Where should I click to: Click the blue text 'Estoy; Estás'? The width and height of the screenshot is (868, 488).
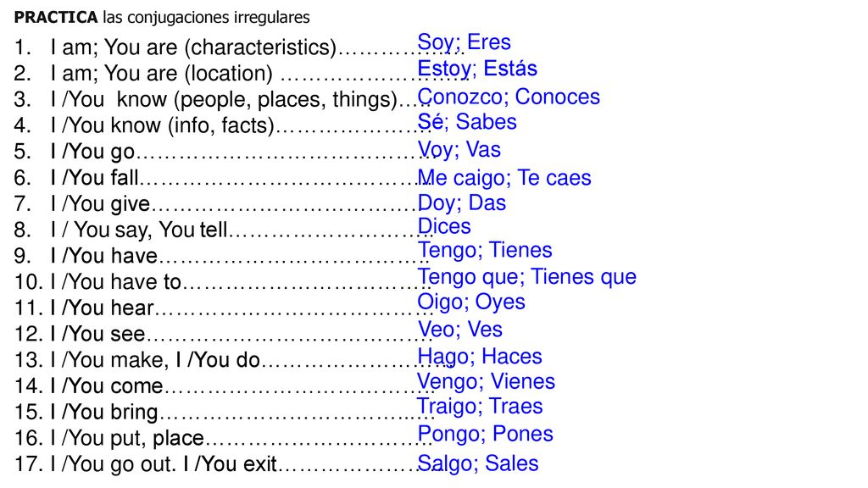click(477, 69)
